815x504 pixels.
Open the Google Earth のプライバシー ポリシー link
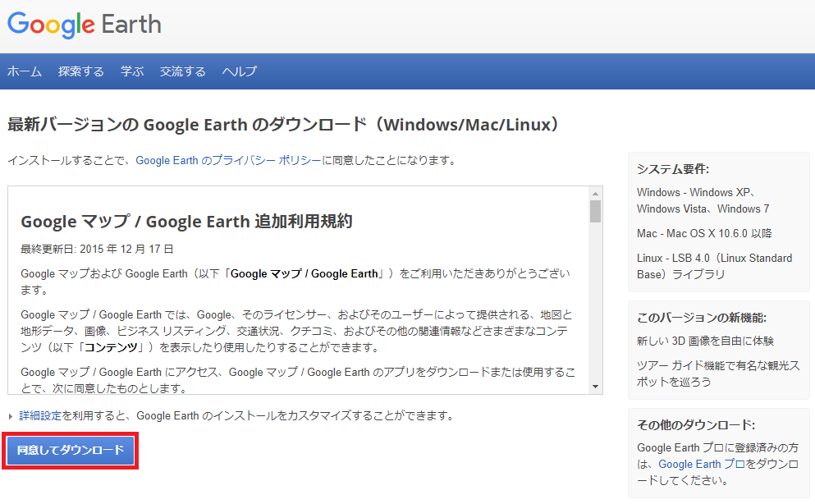(x=228, y=161)
